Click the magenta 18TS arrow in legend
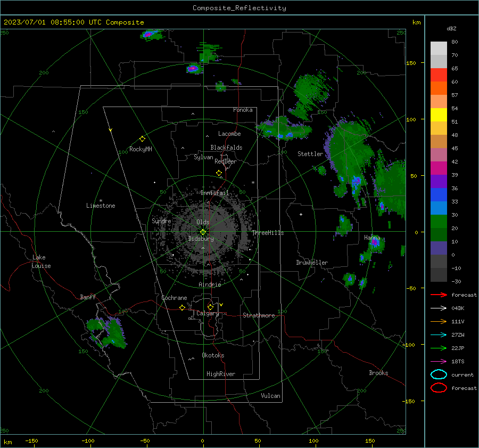Viewport: 479px width, 448px height. 439,362
